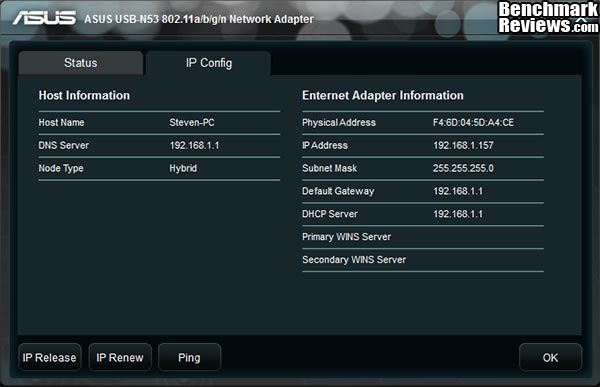The width and height of the screenshot is (600, 387).
Task: Confirm with the OK button
Action: (x=551, y=357)
